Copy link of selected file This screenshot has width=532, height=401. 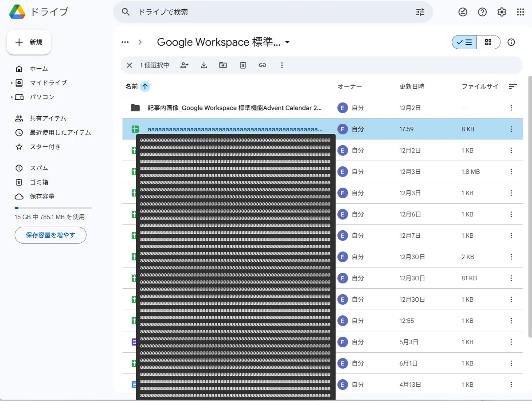pyautogui.click(x=262, y=65)
